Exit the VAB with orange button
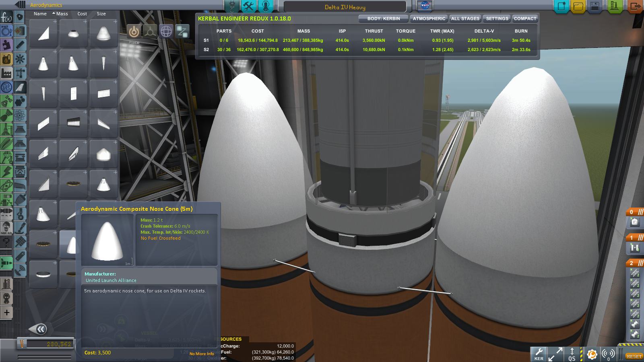 [x=635, y=6]
